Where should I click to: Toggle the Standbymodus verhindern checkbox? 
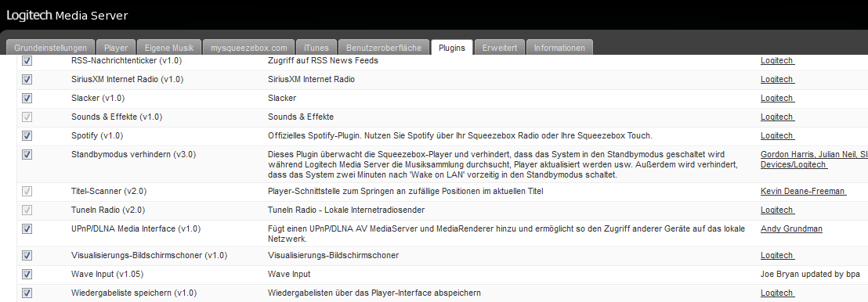27,155
